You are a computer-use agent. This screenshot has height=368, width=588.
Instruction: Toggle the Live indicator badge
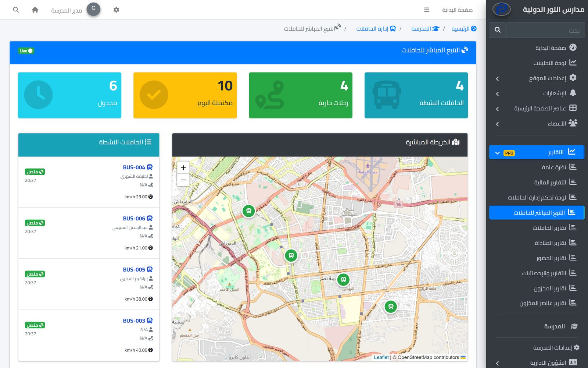pyautogui.click(x=26, y=51)
